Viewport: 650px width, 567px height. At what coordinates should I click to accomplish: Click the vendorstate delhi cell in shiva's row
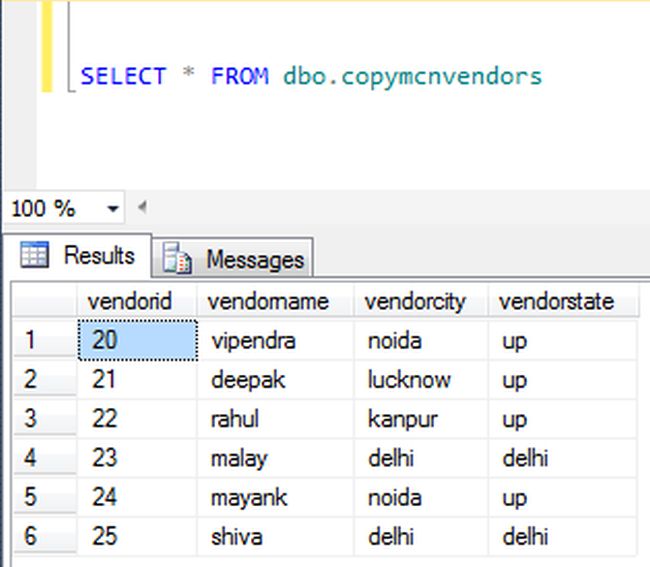coord(563,536)
